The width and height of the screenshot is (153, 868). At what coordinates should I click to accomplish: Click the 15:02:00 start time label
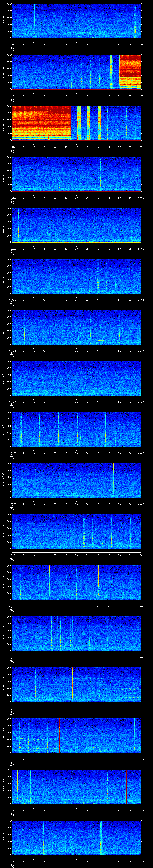point(12,861)
